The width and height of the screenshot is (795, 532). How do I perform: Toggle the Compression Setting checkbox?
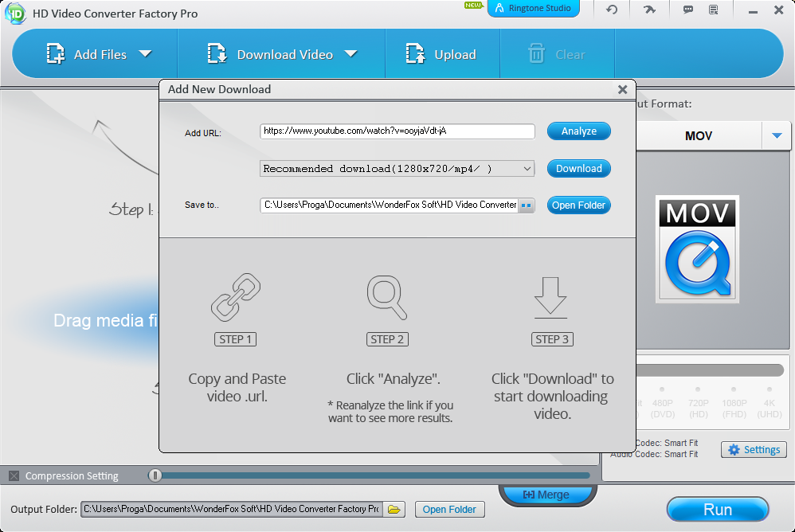click(x=14, y=475)
